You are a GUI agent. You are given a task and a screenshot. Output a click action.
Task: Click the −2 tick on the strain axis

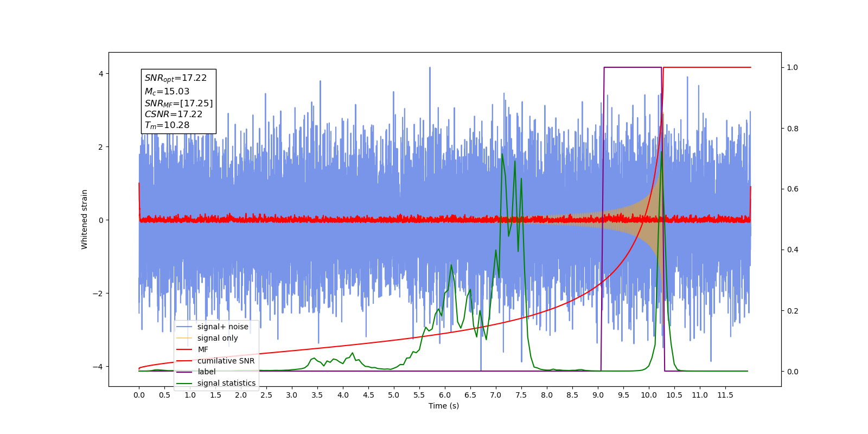98,293
